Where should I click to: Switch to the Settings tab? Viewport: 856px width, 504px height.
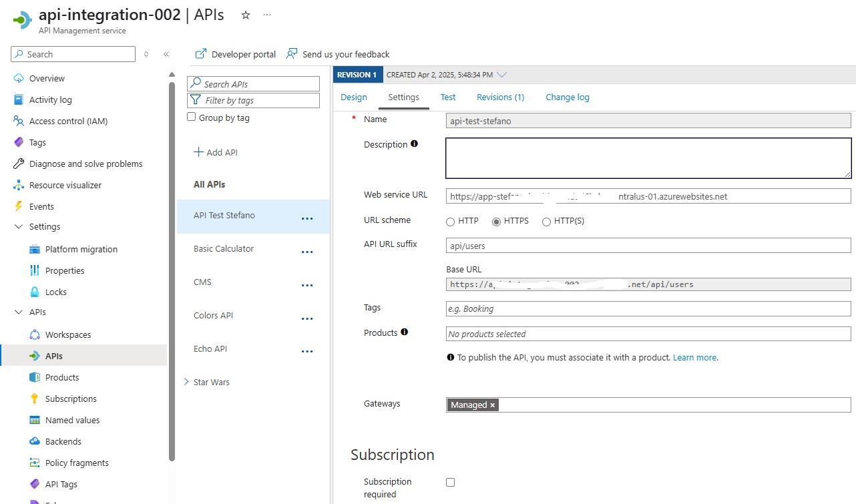(404, 97)
